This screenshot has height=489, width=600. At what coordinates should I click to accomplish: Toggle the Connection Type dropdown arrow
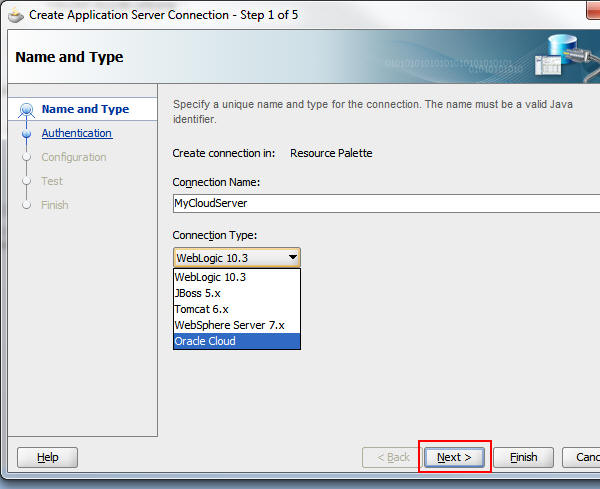pos(293,258)
